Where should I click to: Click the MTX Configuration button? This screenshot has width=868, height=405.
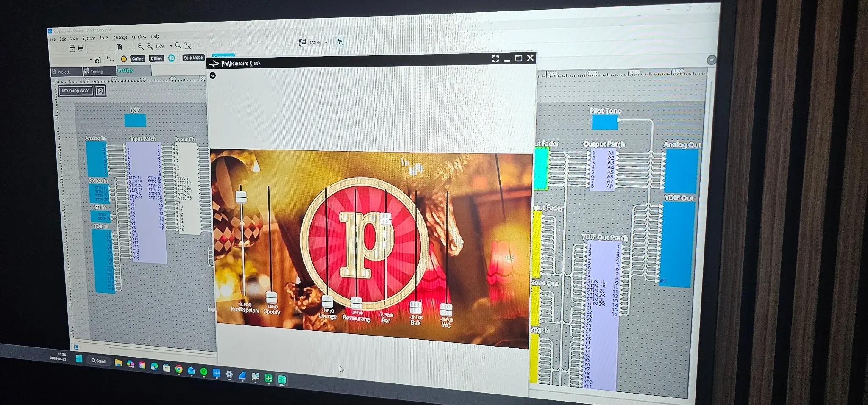(76, 91)
